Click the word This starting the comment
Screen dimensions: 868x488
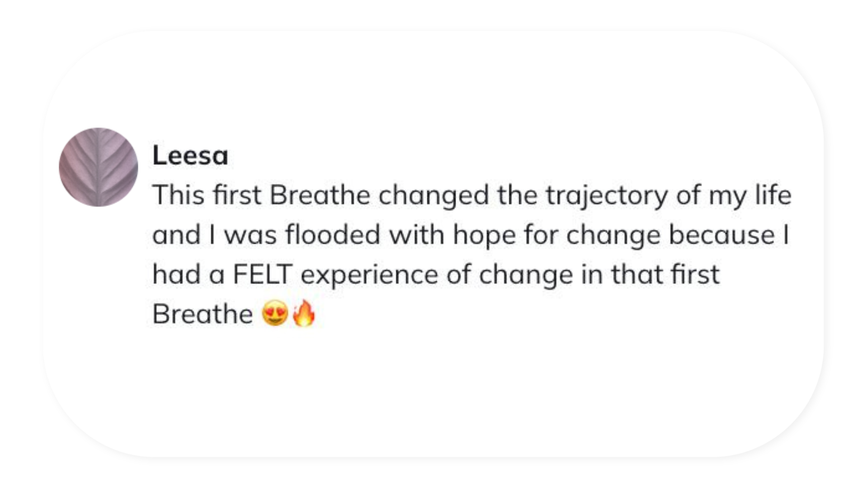pyautogui.click(x=179, y=195)
